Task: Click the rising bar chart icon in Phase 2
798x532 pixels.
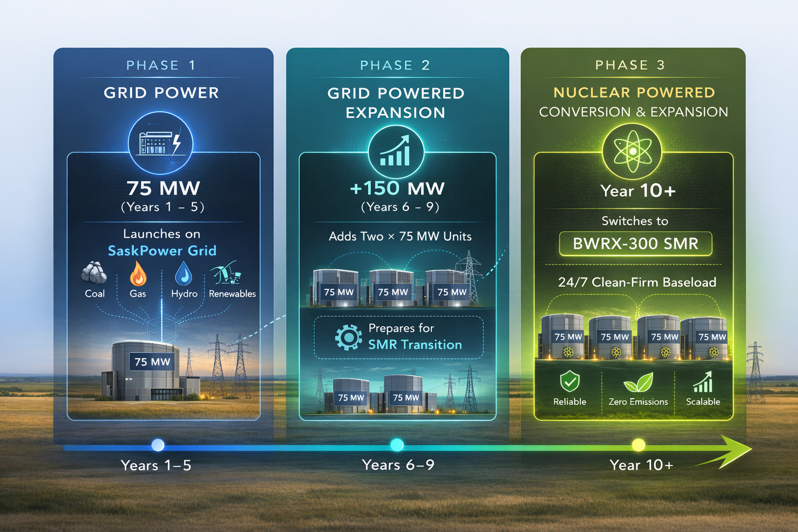Action: pyautogui.click(x=396, y=151)
